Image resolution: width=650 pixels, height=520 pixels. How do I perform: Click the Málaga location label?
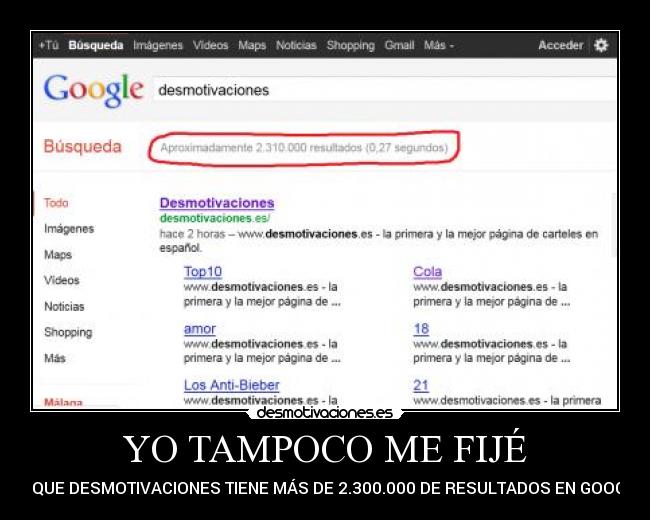pos(63,402)
